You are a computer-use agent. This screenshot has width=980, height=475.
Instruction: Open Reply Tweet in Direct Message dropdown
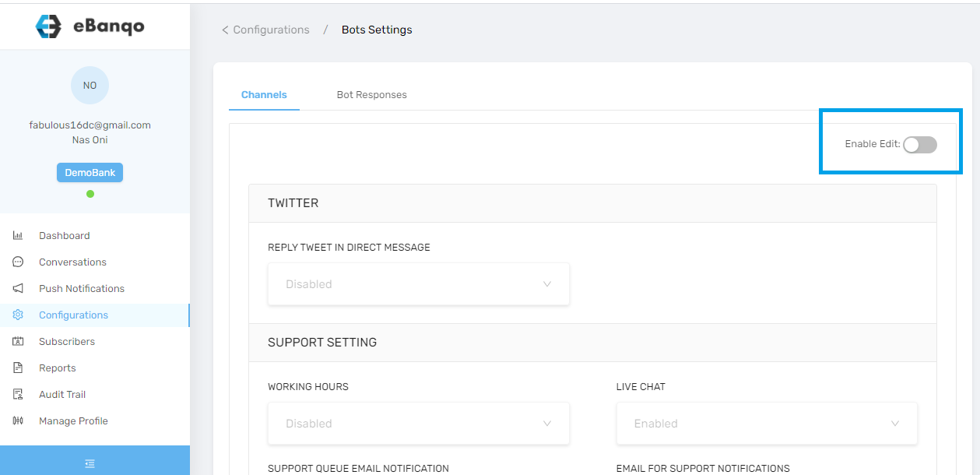419,284
